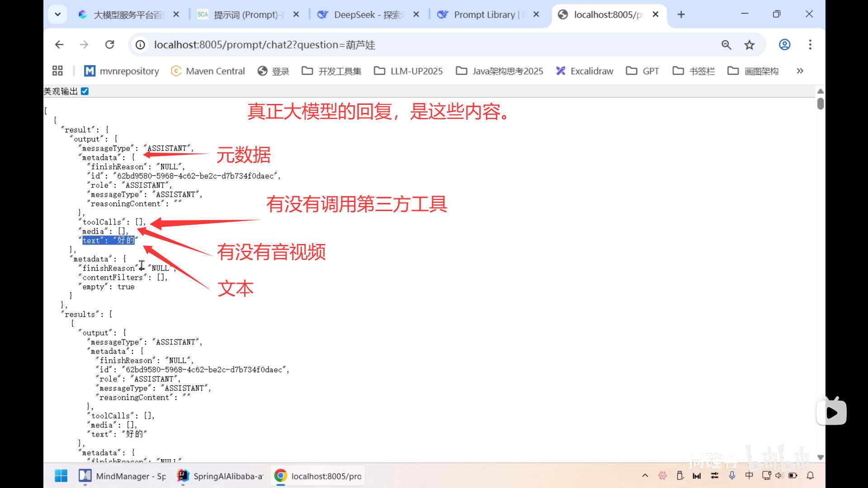Show overflow bookmarks via the » chevron
The image size is (868, 488).
(800, 70)
